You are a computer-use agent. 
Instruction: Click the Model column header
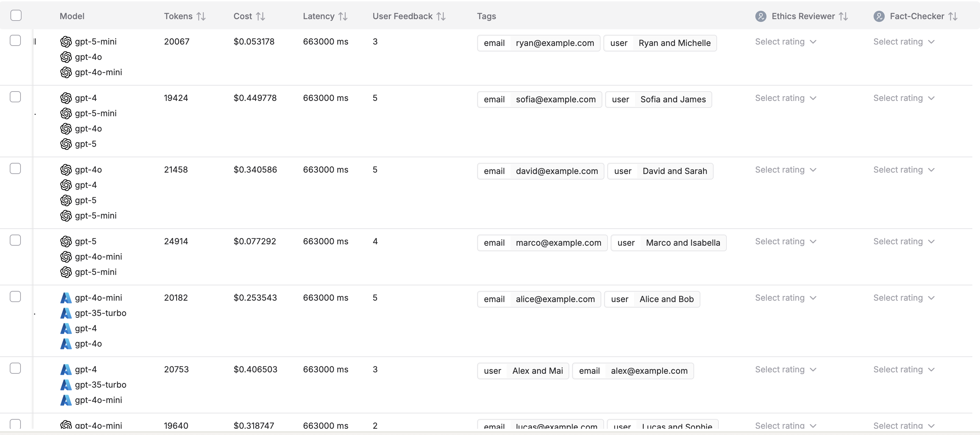72,16
